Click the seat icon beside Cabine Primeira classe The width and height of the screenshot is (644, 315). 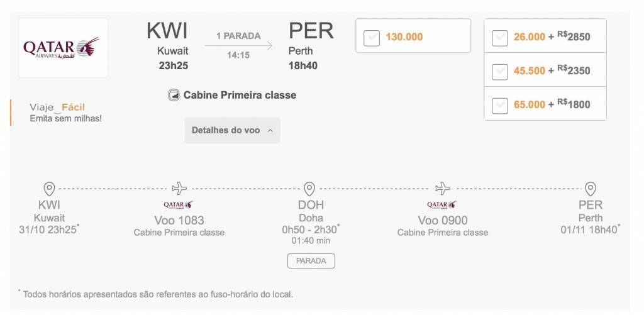click(174, 96)
